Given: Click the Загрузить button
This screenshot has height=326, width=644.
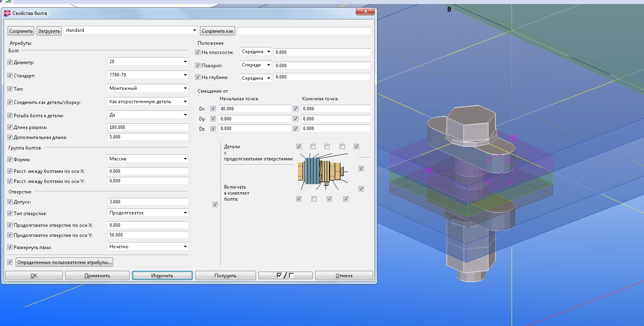Looking at the screenshot, I should tap(49, 31).
